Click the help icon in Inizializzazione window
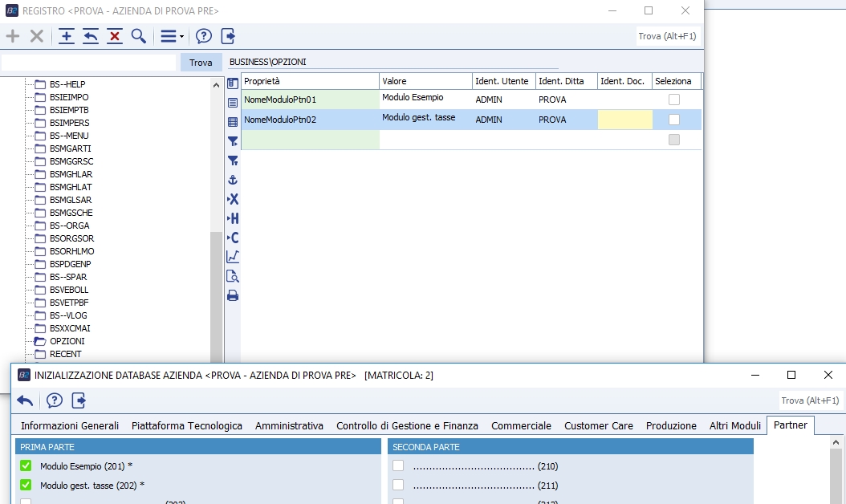 click(x=55, y=400)
